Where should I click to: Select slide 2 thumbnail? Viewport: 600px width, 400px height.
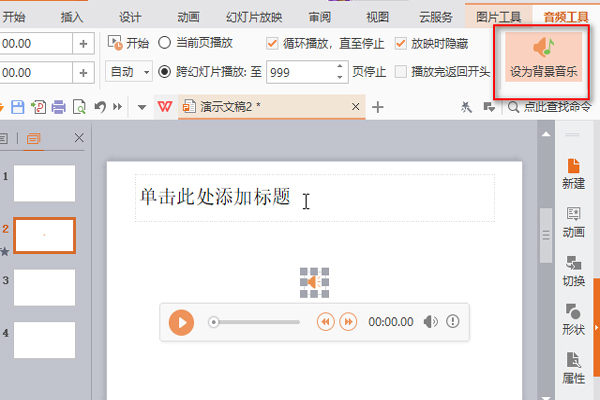(44, 235)
